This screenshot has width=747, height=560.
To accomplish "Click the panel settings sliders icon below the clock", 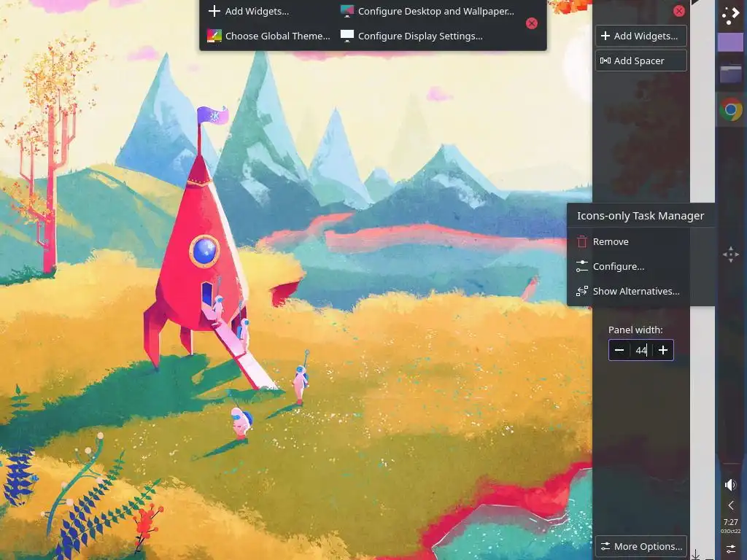I will (731, 548).
